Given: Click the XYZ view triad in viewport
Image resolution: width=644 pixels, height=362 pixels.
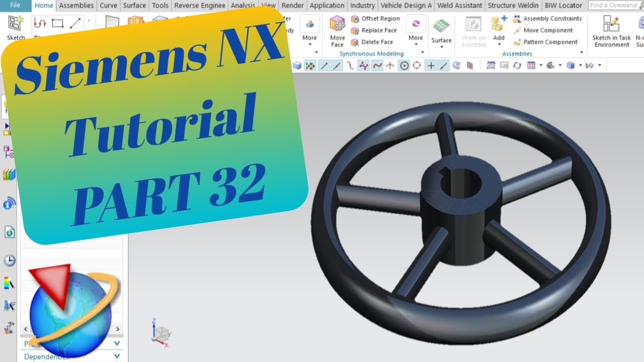Looking at the screenshot, I should (x=162, y=333).
